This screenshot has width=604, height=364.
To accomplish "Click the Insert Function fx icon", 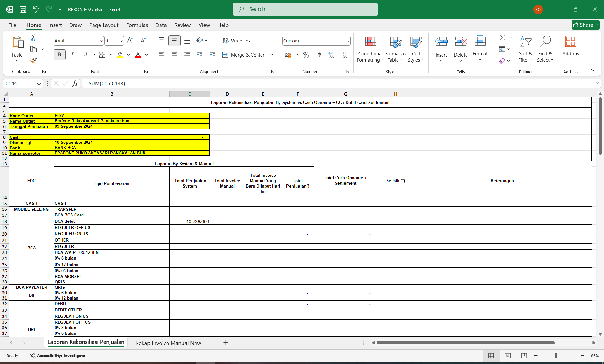I will click(75, 83).
